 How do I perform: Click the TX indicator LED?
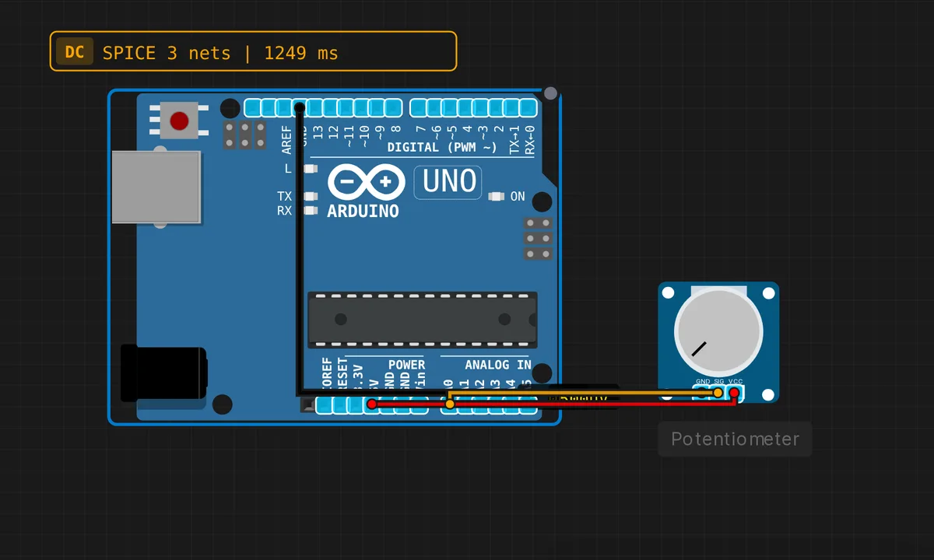[x=311, y=197]
